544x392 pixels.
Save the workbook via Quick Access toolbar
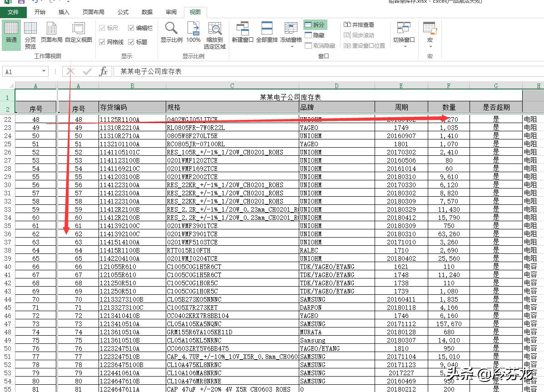21,2
